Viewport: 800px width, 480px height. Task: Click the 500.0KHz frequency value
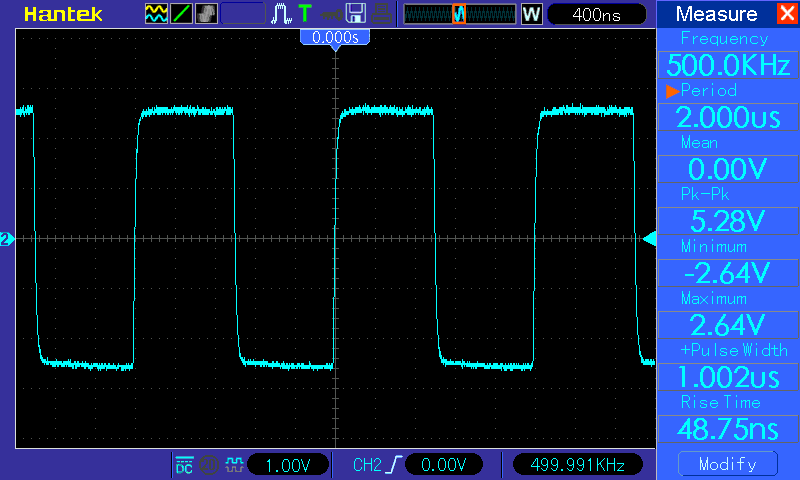click(x=728, y=65)
